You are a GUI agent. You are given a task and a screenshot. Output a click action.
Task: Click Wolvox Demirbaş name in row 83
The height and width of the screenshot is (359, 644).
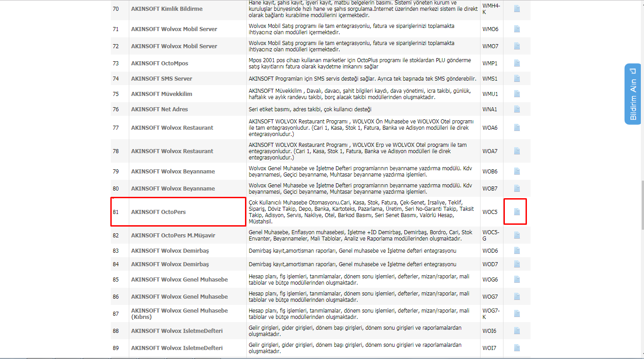(x=170, y=250)
